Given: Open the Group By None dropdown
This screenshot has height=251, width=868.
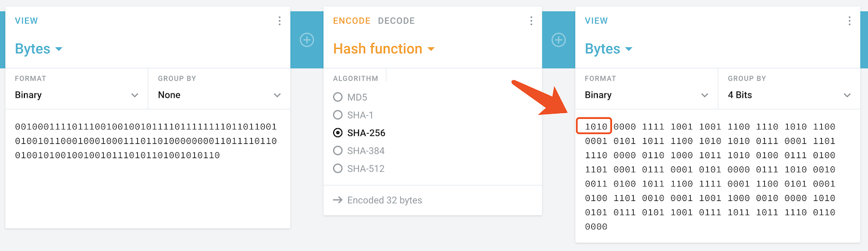Looking at the screenshot, I should tap(219, 95).
